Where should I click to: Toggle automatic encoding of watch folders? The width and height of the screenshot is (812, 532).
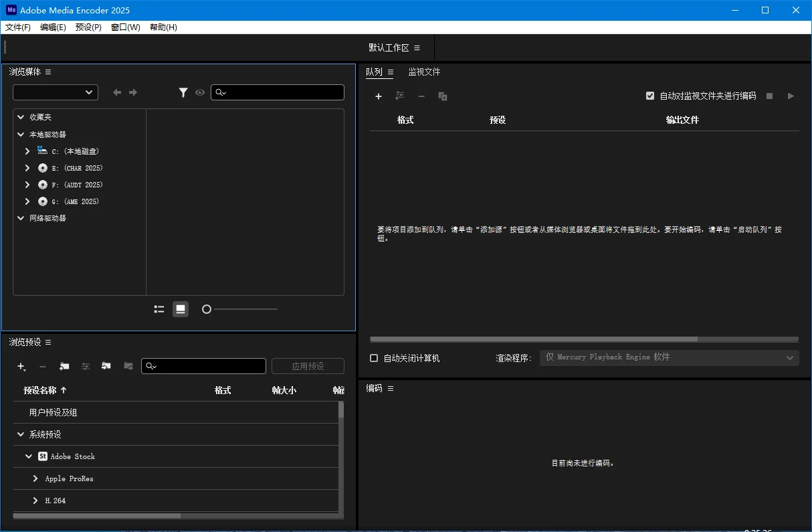pyautogui.click(x=650, y=95)
